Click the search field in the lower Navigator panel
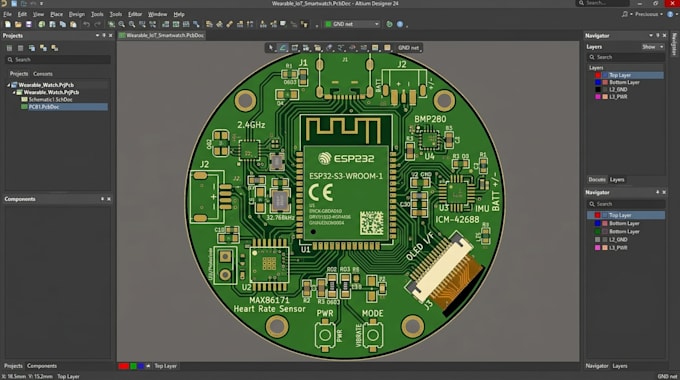680x380 pixels. pos(626,204)
